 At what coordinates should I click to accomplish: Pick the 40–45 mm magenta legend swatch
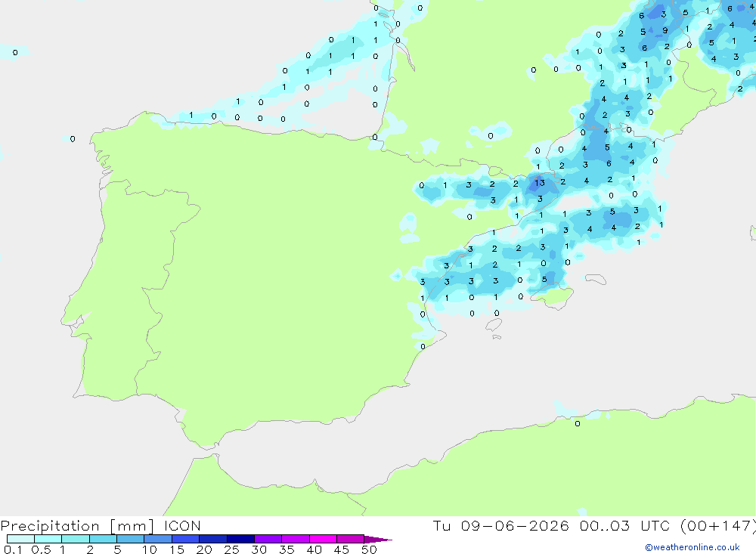click(x=323, y=539)
